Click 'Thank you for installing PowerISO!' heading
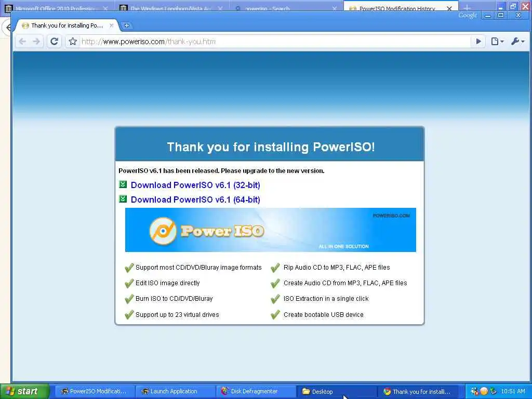 (x=271, y=147)
